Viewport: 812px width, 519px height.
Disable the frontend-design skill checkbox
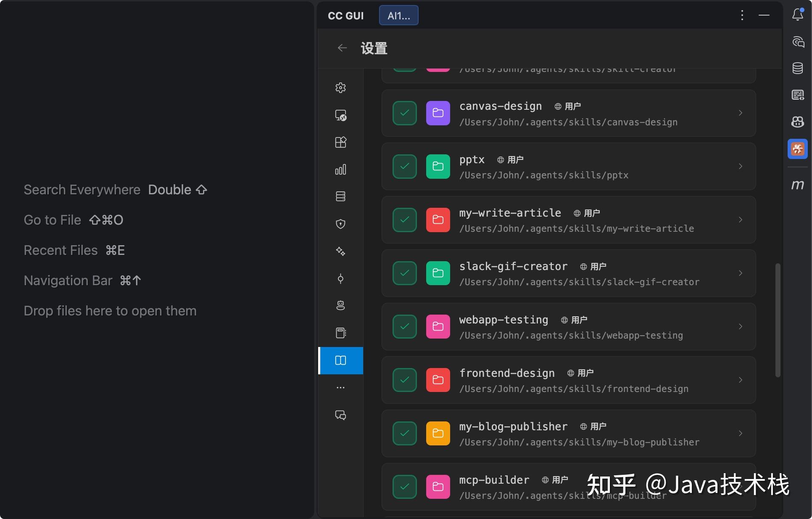[x=404, y=380]
